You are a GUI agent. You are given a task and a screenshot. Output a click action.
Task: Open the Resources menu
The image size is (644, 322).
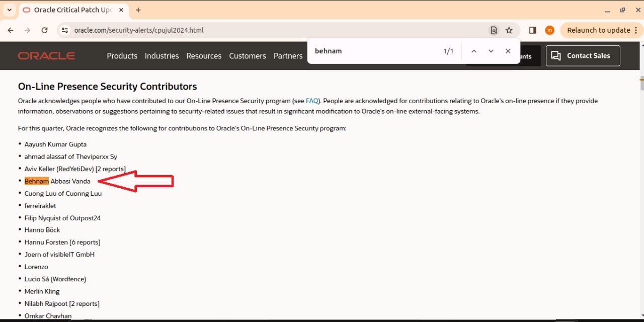204,56
